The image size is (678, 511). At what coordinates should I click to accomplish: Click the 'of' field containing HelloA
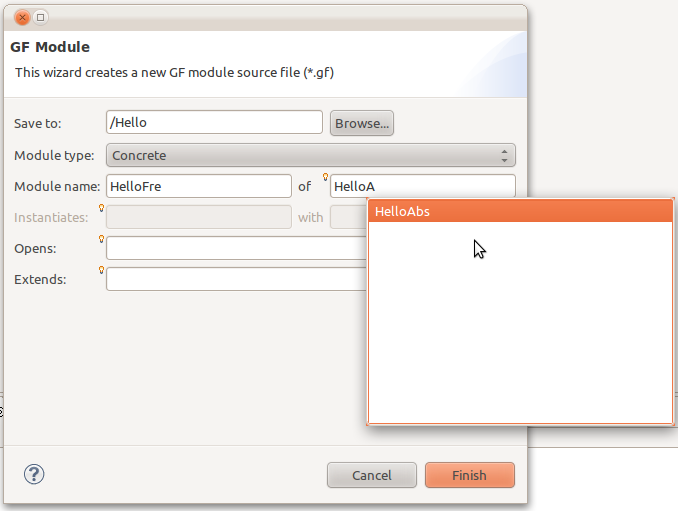(x=422, y=186)
